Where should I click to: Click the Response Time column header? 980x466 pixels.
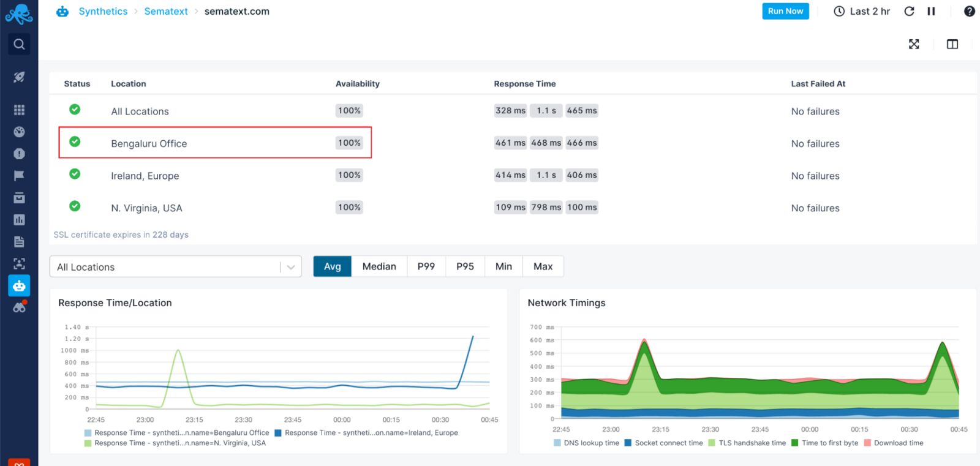click(x=525, y=84)
